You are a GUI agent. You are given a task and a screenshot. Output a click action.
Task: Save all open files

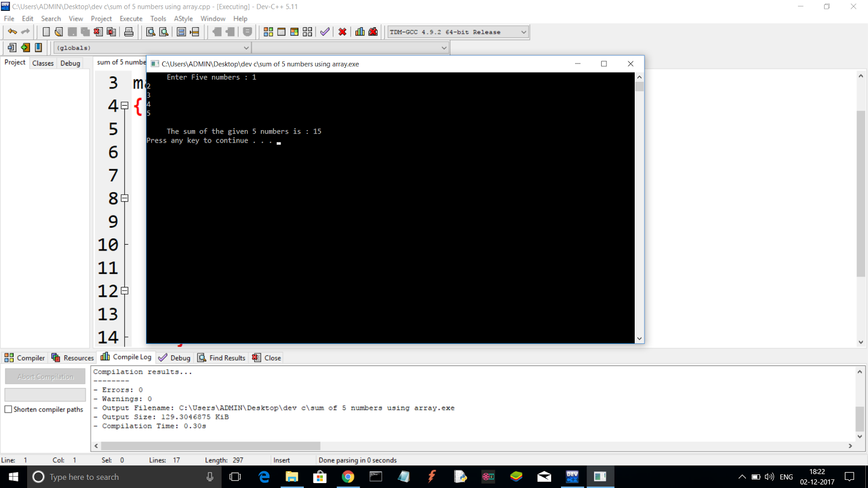pyautogui.click(x=85, y=31)
